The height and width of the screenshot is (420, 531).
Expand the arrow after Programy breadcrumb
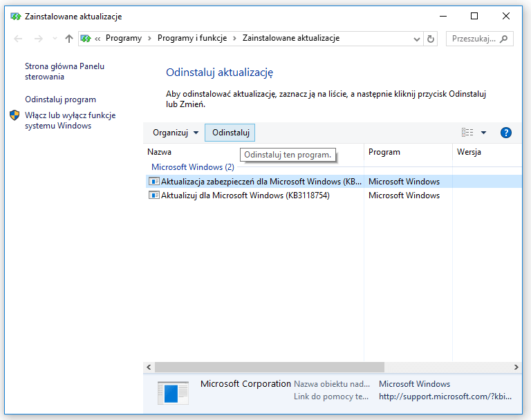tap(149, 39)
